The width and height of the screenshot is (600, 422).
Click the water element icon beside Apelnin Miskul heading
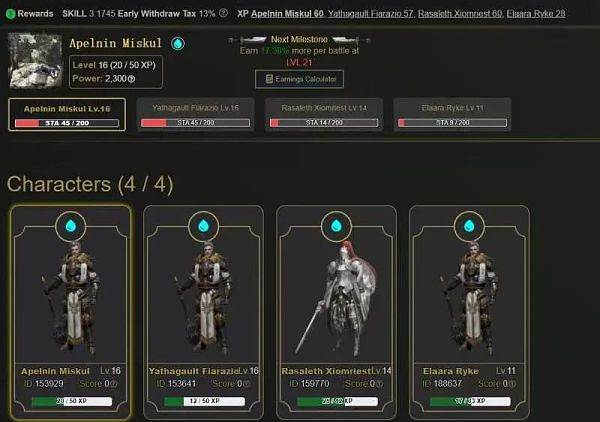point(178,43)
